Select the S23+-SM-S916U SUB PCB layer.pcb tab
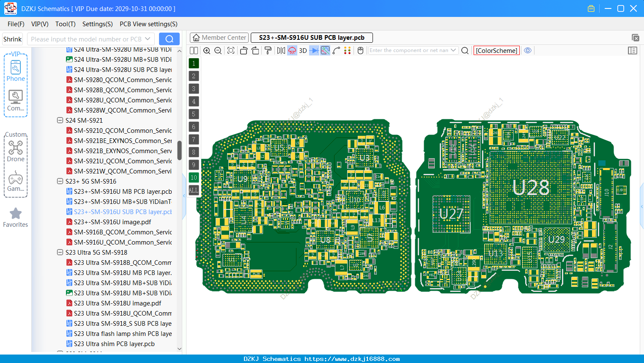The image size is (644, 363). tap(312, 38)
